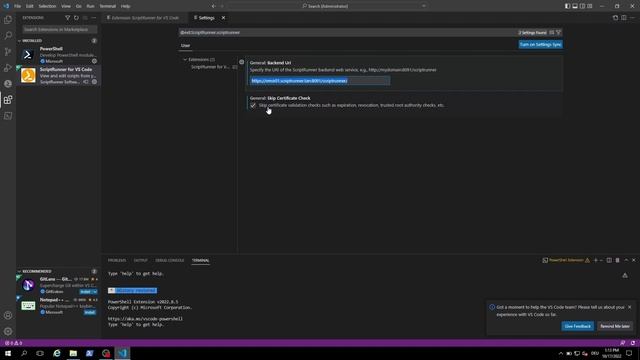Open manage gear for PowerShell extension
Viewport: 640px width, 360px height.
coord(94,61)
